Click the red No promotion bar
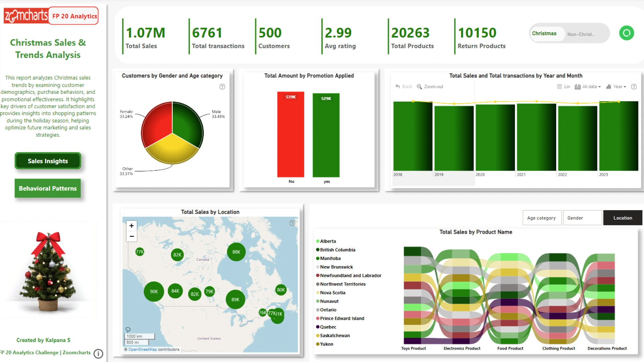This screenshot has width=644, height=362. point(290,134)
